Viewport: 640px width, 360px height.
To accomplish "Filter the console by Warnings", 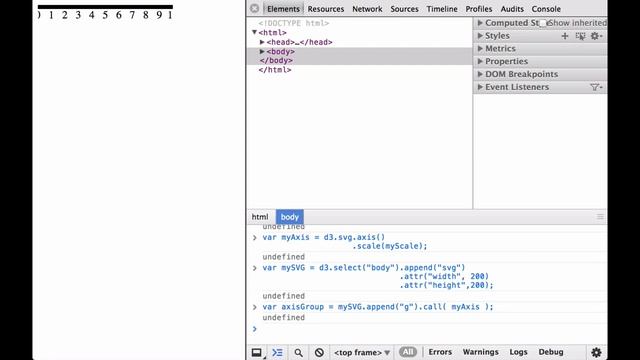I will [480, 352].
